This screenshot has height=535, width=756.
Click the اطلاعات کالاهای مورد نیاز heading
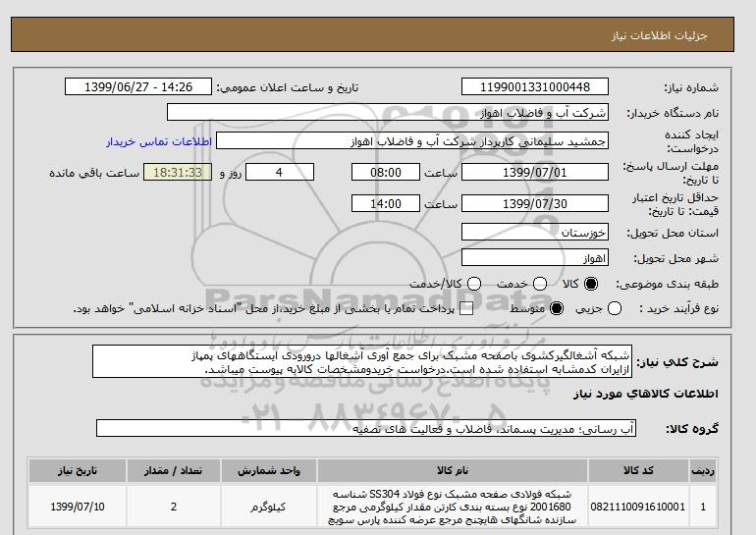[x=646, y=394]
